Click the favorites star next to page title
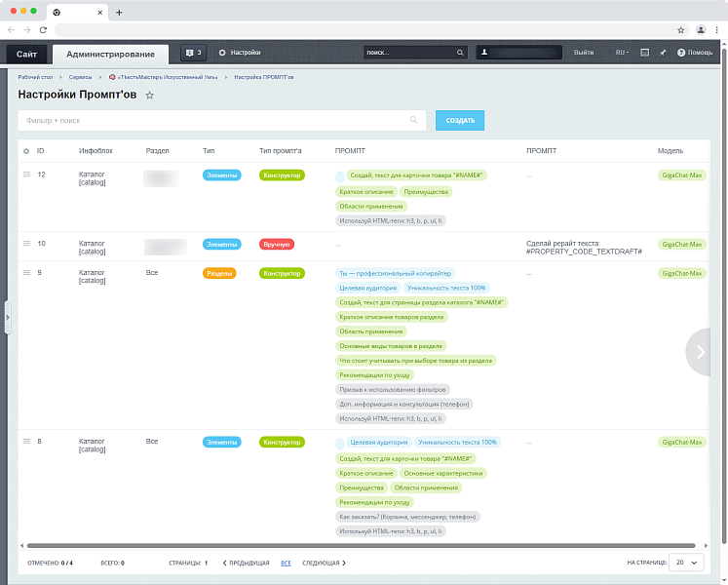 (x=149, y=96)
